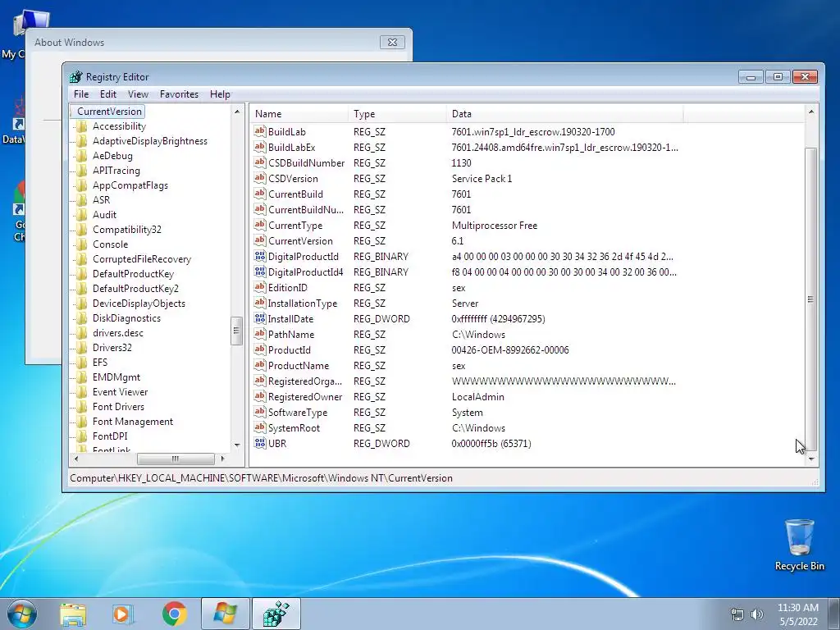Click the network tray icon

pos(737,614)
